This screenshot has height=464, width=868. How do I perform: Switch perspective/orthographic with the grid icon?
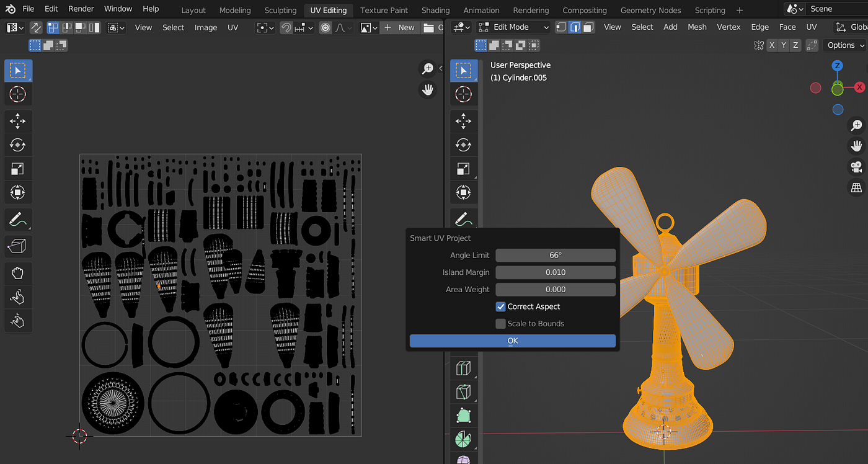(856, 187)
